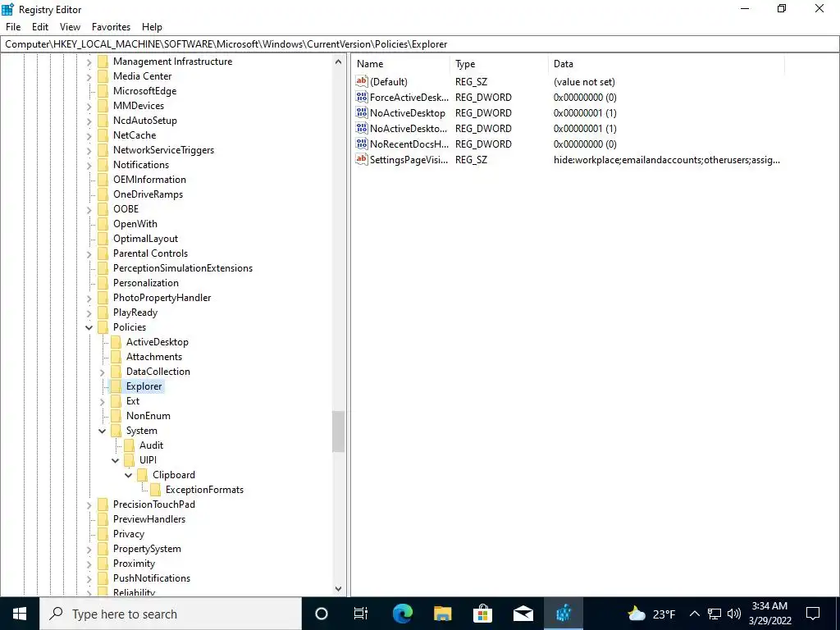
Task: Select the NonEnum key
Action: [148, 416]
